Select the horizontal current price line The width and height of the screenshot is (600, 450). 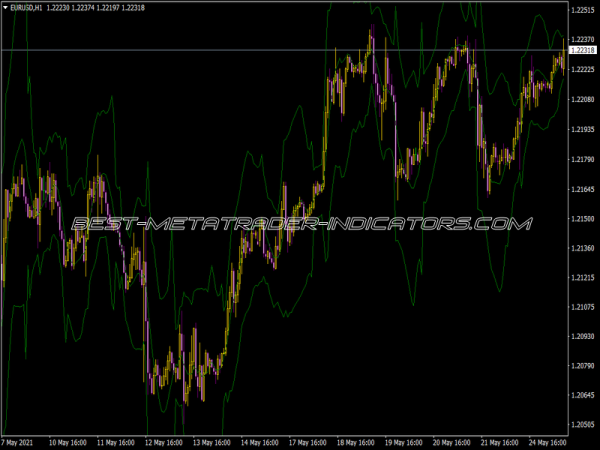[200, 50]
